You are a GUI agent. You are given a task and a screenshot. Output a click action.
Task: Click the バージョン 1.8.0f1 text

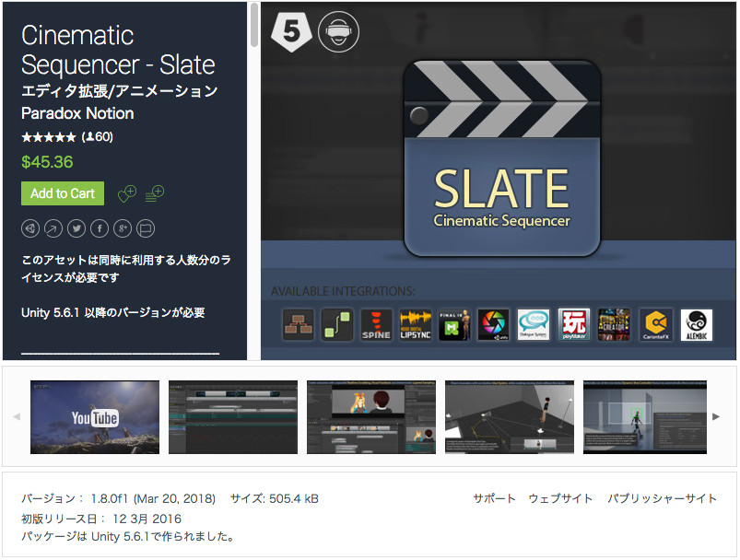119,498
